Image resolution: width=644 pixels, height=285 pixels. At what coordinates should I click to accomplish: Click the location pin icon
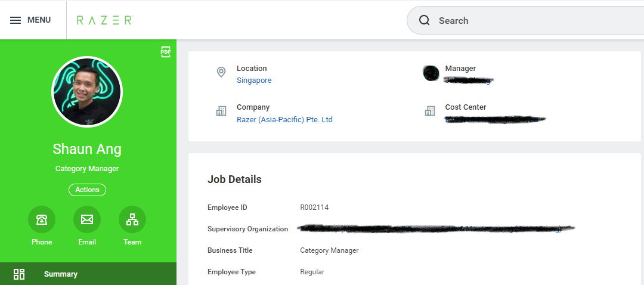(x=221, y=73)
